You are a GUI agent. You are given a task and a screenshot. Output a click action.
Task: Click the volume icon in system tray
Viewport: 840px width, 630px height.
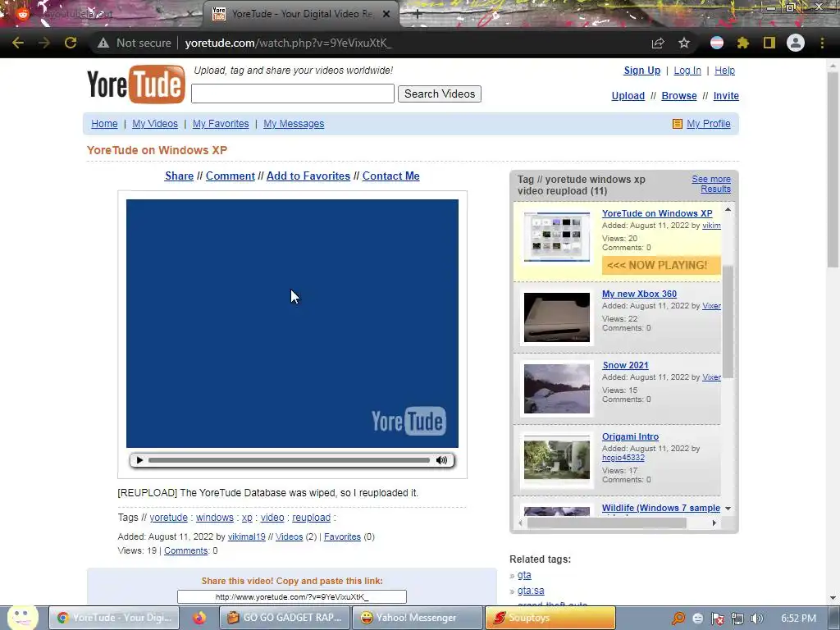[x=757, y=619]
